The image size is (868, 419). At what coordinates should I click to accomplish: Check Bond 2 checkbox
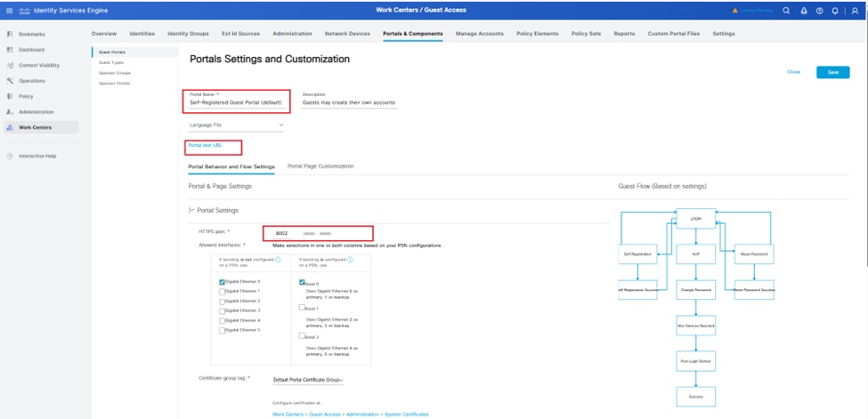[302, 335]
